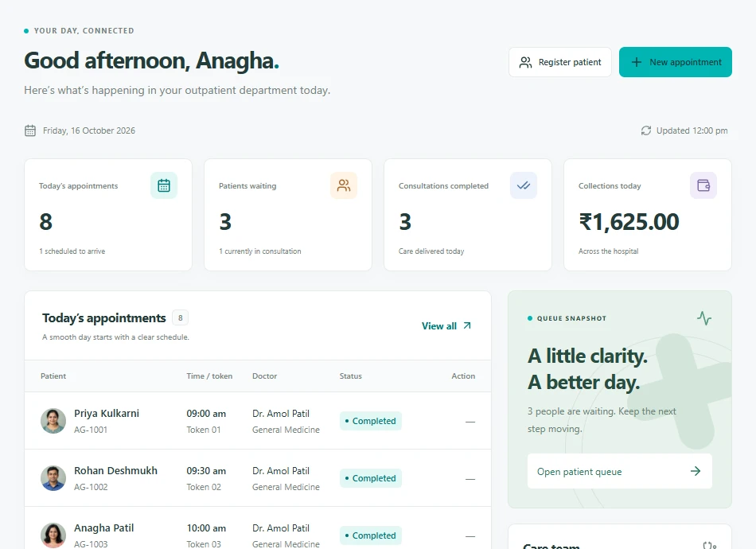This screenshot has height=549, width=756.
Task: Click Dr. Amol Patil in Priya Kulkarni's row
Action: 281,414
